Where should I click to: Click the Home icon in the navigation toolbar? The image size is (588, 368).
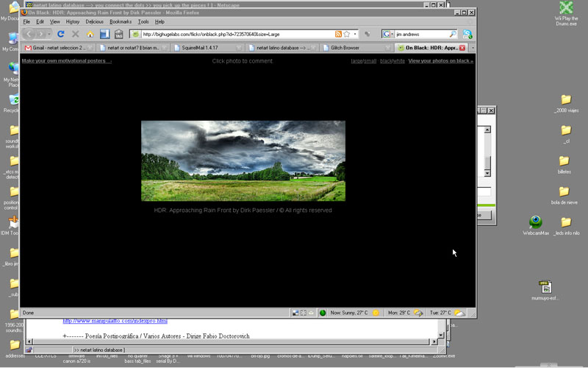[x=90, y=34]
